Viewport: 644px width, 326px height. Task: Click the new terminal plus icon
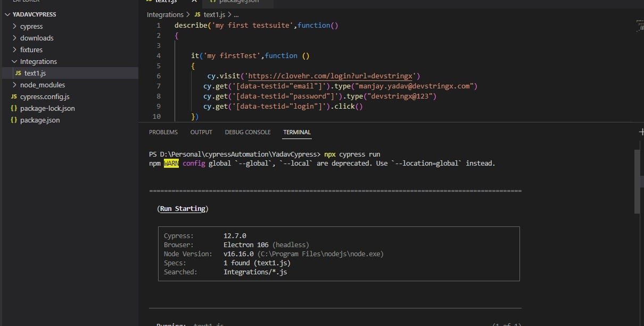(x=641, y=132)
